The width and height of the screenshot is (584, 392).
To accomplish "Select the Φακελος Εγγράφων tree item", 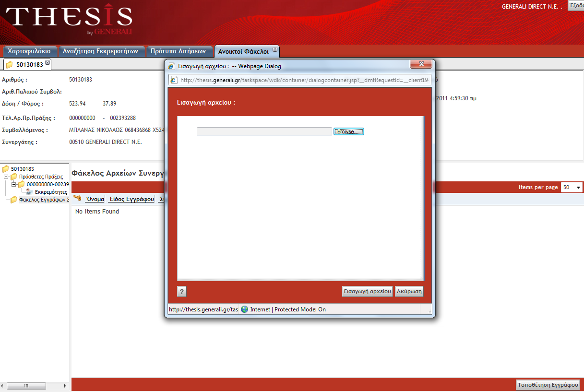I will [44, 200].
